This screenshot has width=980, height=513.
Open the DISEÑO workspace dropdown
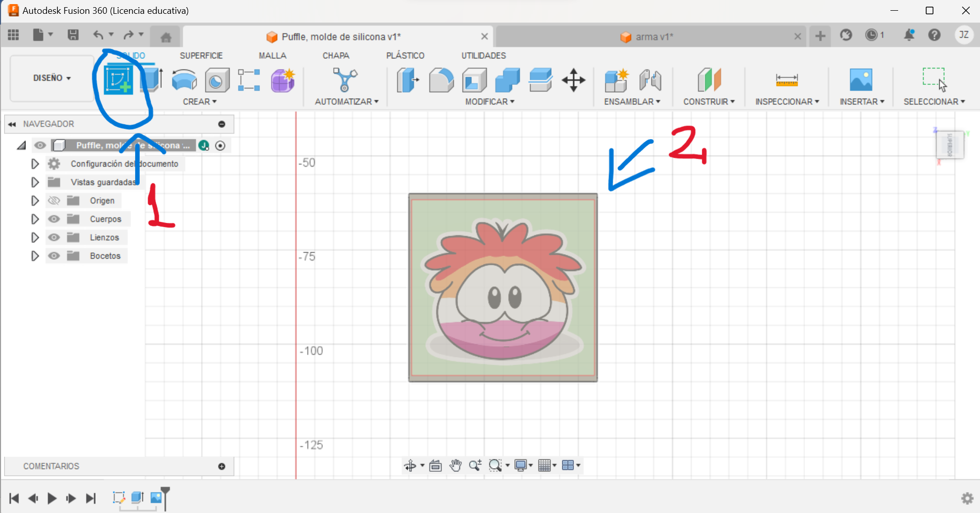click(52, 78)
